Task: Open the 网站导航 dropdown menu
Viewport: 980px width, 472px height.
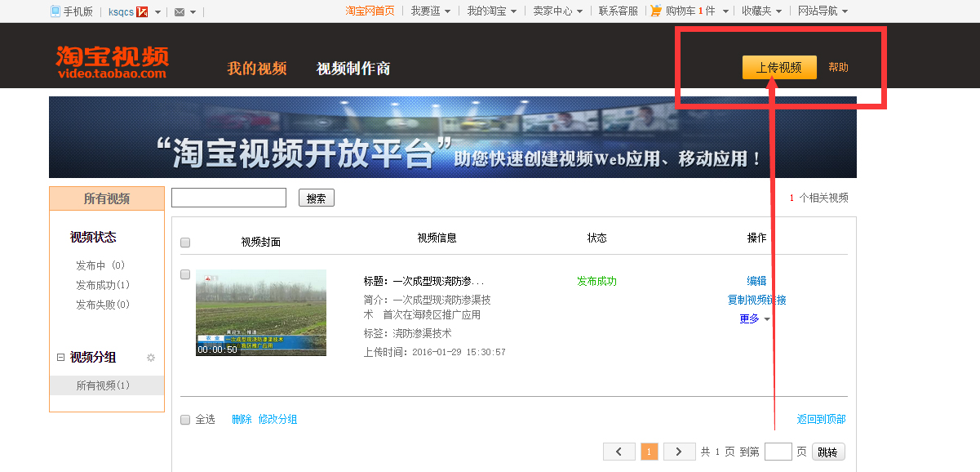Action: tap(823, 11)
